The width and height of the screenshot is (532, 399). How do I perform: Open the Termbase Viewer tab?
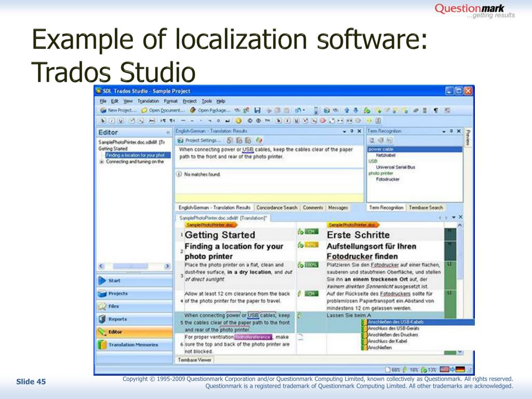[194, 360]
